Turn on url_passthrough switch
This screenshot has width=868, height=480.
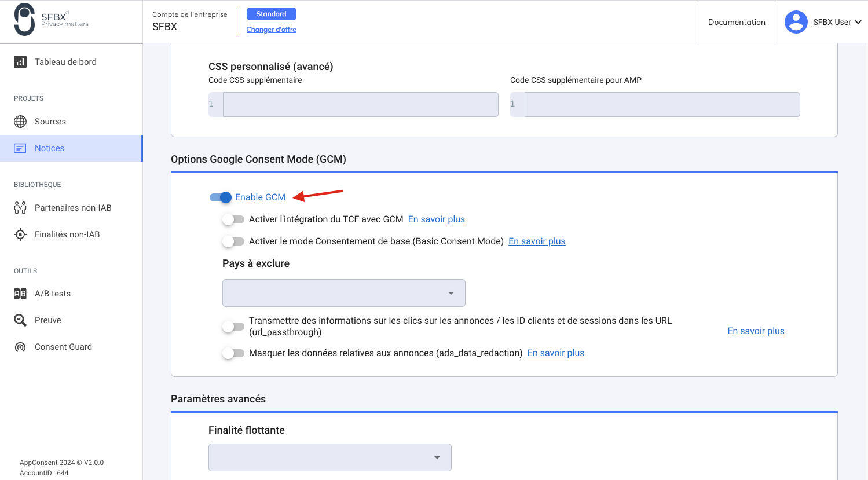(234, 326)
